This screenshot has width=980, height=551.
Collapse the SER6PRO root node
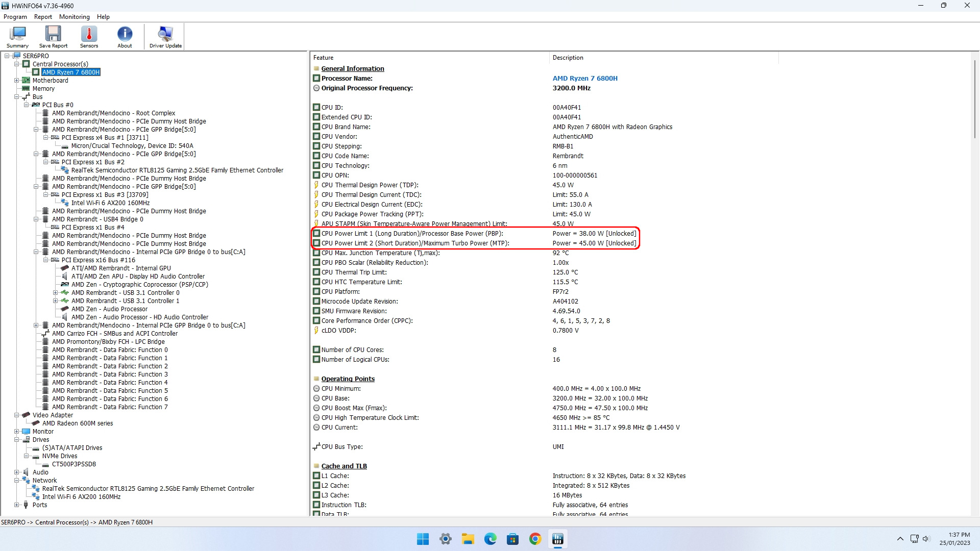[x=7, y=56]
